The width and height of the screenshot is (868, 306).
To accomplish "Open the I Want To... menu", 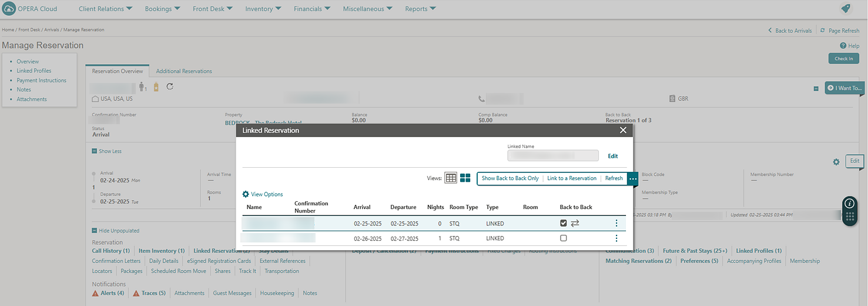I will pos(844,88).
